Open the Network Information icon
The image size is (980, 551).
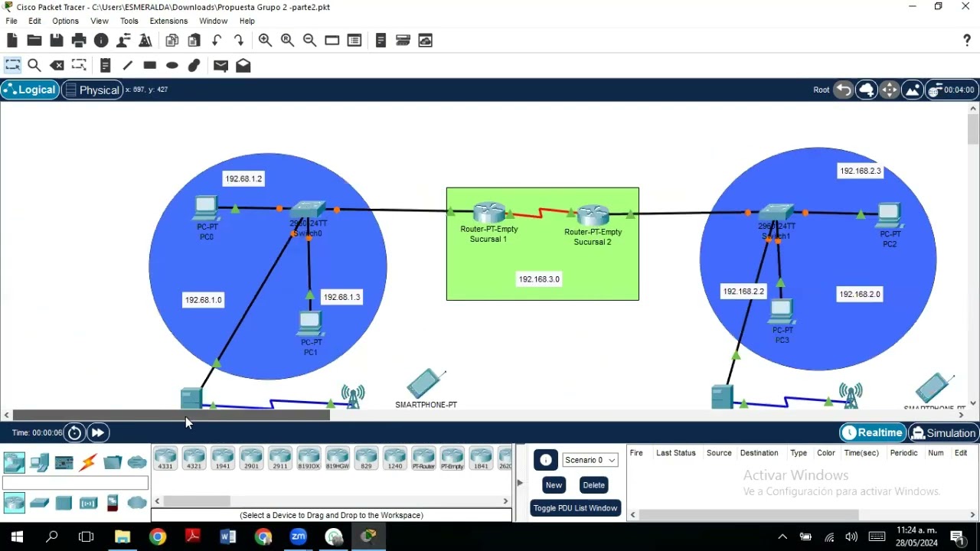[101, 41]
